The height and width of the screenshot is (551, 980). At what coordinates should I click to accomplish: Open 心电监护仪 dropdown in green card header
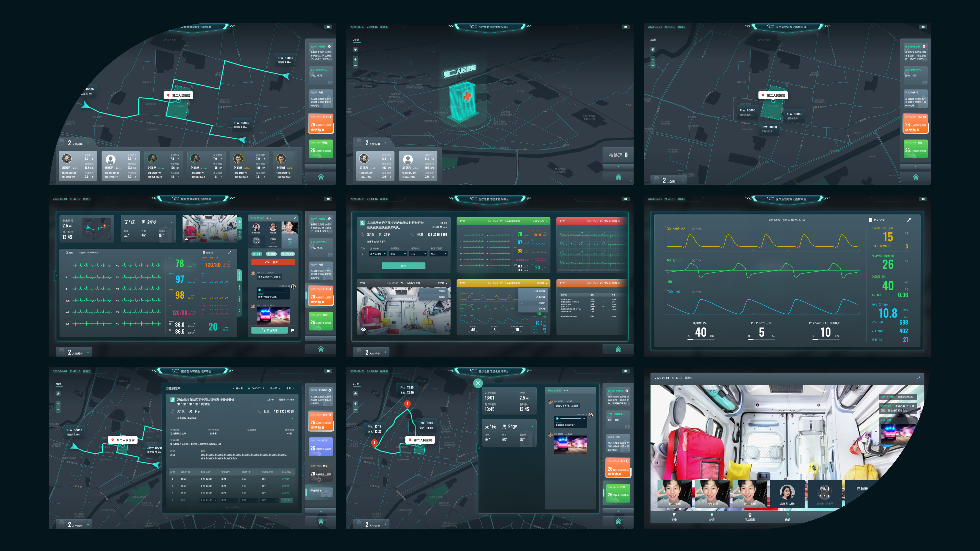(x=540, y=221)
